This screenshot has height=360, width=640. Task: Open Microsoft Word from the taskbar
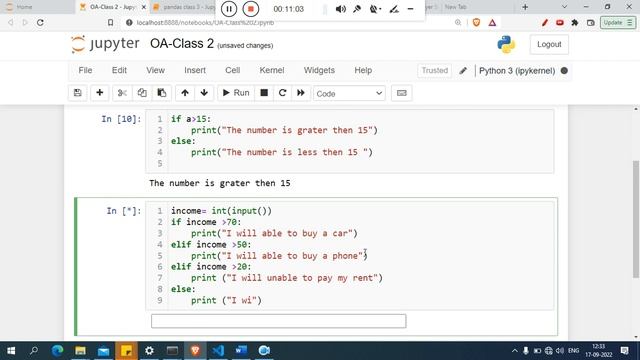[x=241, y=351]
